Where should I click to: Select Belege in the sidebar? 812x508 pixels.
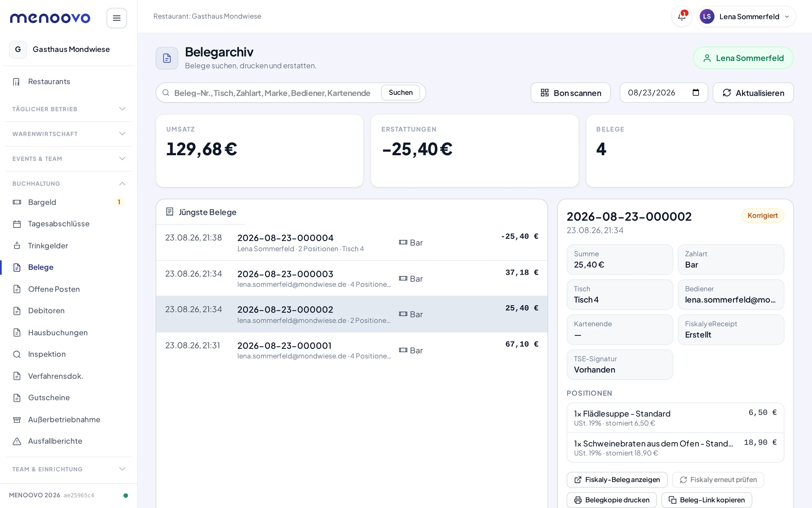tap(69, 267)
